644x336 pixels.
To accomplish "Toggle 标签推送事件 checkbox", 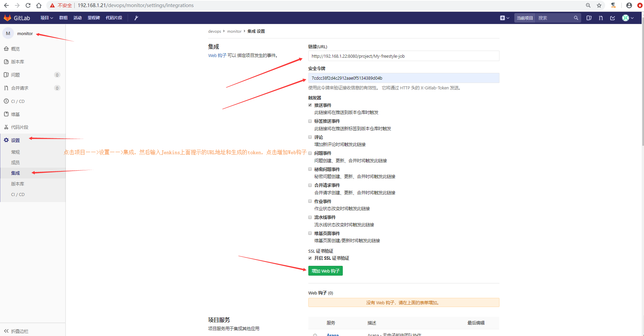I will [x=310, y=121].
